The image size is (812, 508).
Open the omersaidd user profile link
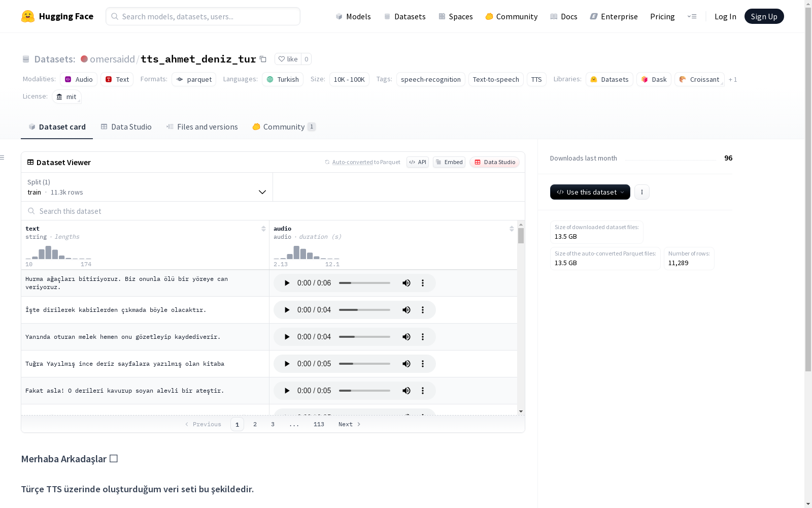tap(112, 59)
